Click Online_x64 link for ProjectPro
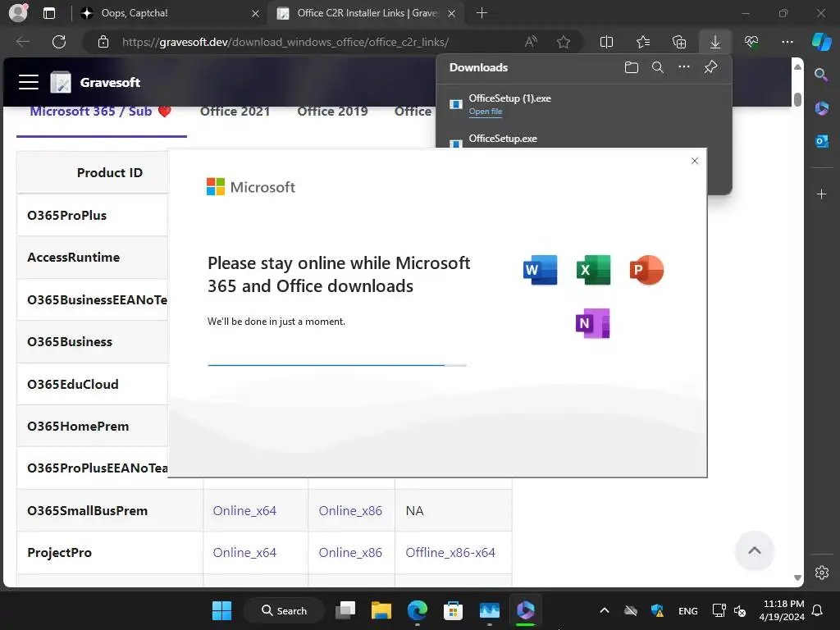 tap(244, 552)
